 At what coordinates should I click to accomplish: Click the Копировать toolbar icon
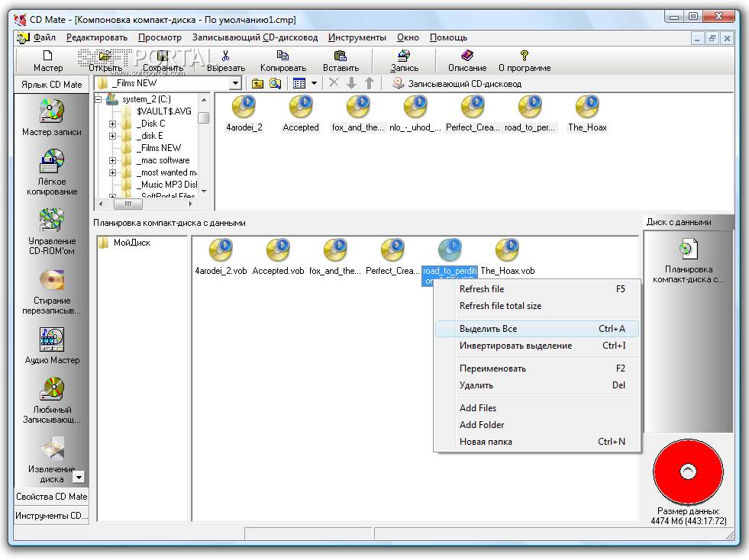click(282, 56)
